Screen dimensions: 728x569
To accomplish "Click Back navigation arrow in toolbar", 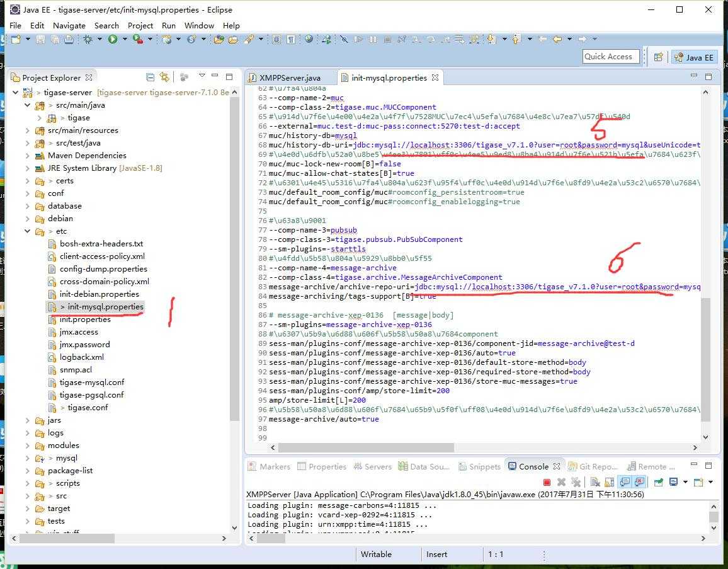I will coord(557,40).
